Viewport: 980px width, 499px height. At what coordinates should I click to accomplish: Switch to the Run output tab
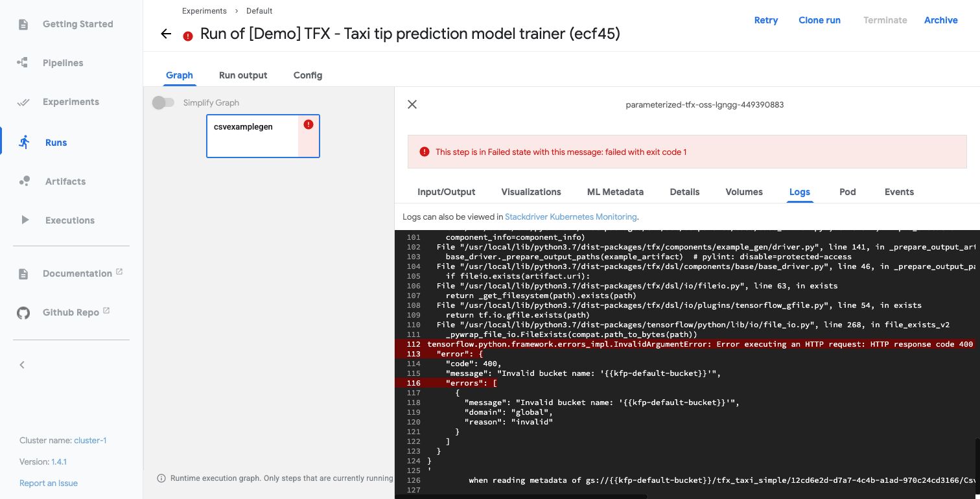pyautogui.click(x=243, y=75)
